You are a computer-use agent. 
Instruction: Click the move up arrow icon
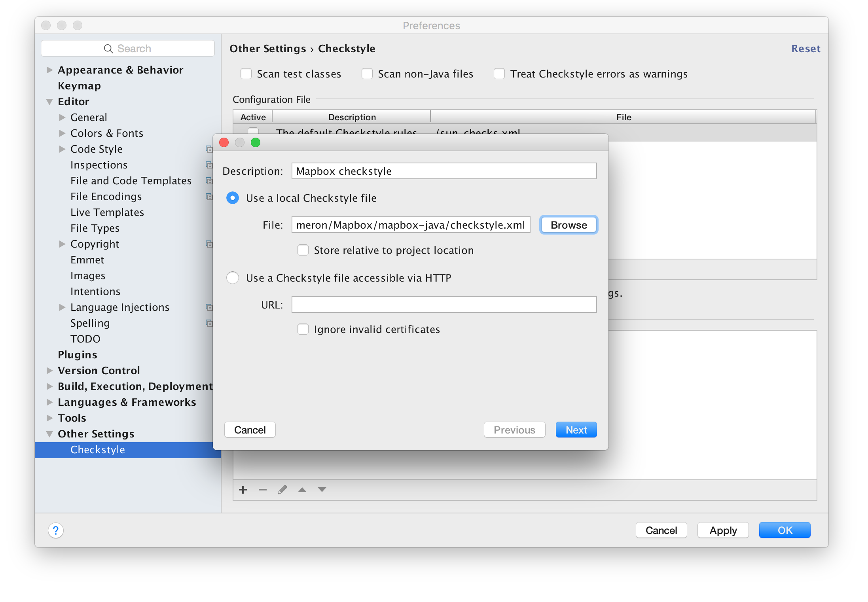coord(302,490)
